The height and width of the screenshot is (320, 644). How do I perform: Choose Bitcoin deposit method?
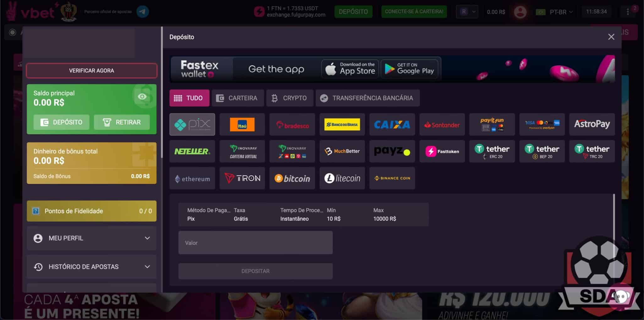click(292, 178)
